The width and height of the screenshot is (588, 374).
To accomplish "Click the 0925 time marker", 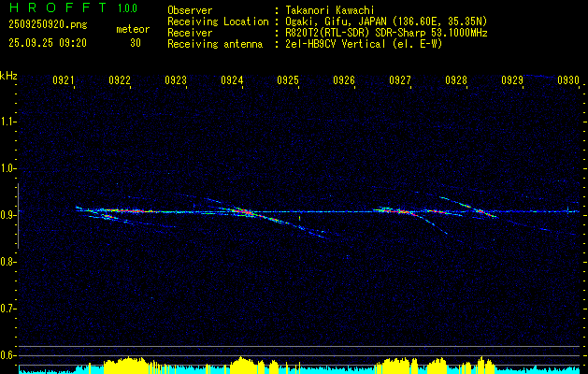I will pos(288,79).
